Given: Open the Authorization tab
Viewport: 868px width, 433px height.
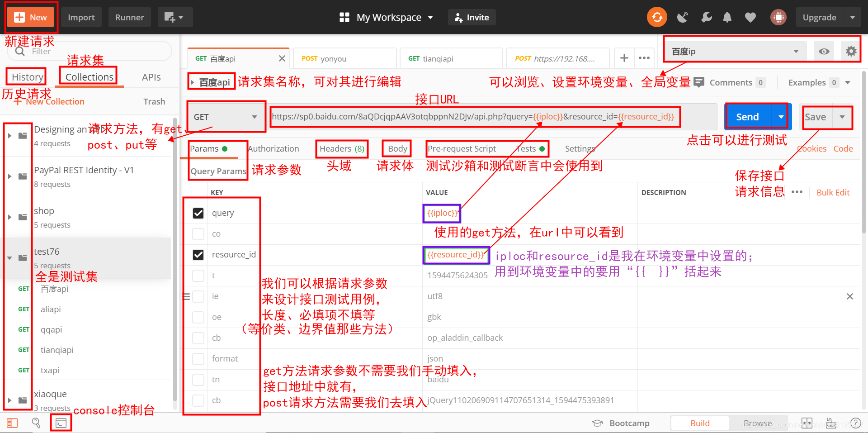Looking at the screenshot, I should click(274, 148).
